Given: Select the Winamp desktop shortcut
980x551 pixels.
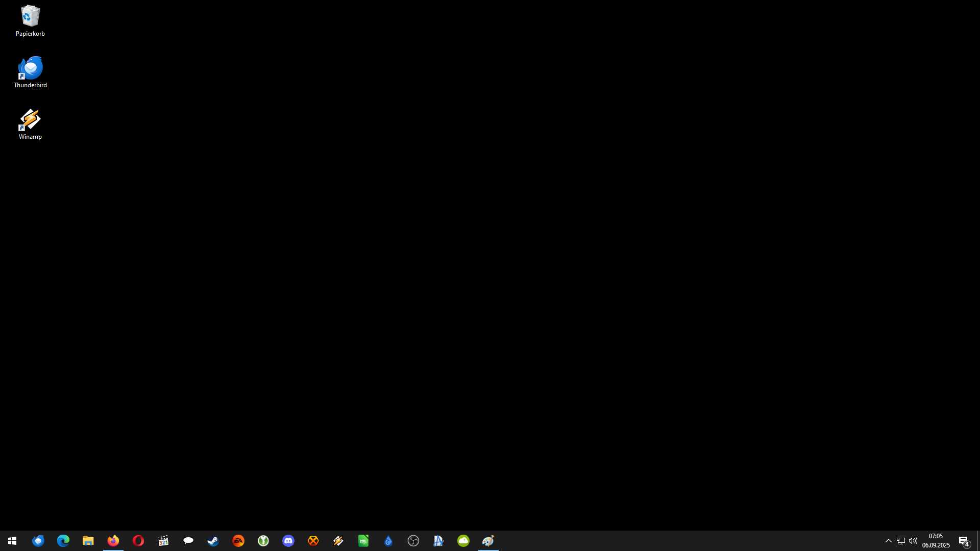Looking at the screenshot, I should (30, 123).
